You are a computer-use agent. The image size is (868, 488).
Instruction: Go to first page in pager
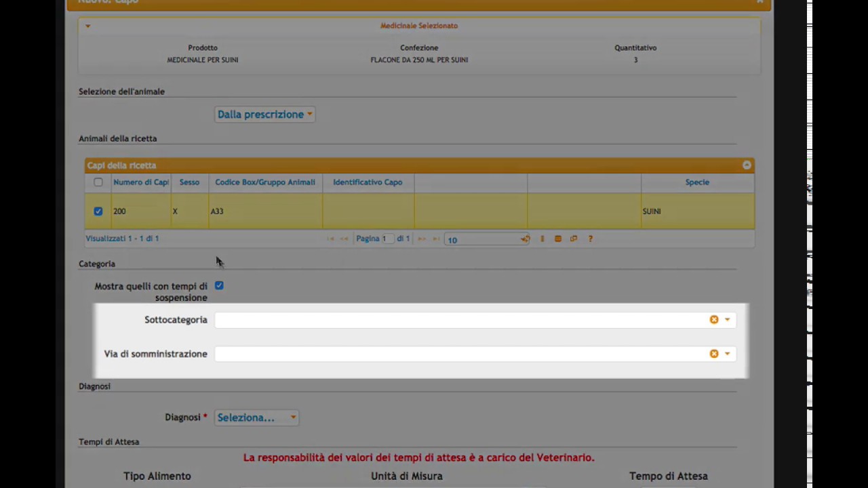tap(331, 239)
